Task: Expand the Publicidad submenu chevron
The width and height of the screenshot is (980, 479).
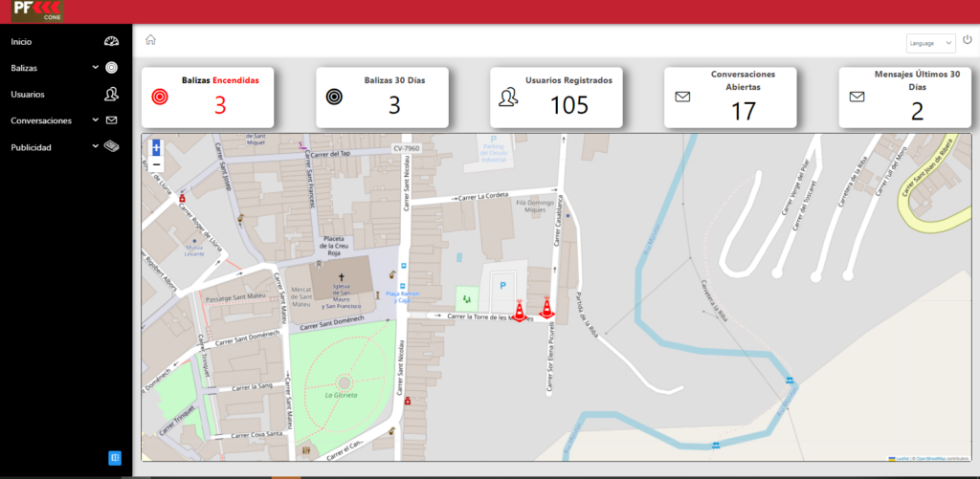Action: coord(95,147)
